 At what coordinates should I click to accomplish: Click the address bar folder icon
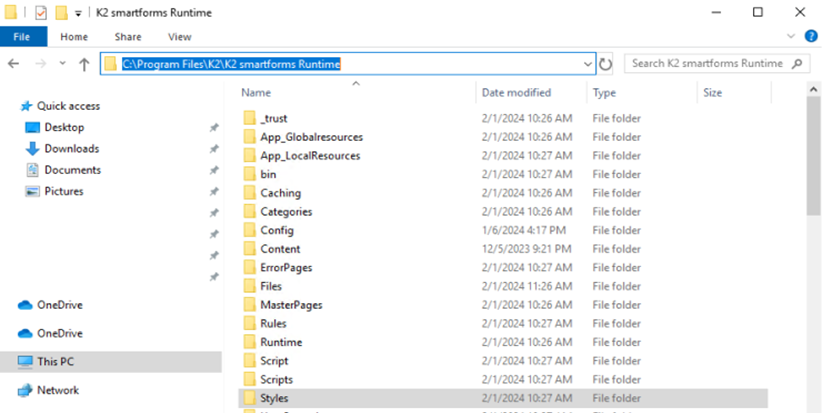(110, 64)
